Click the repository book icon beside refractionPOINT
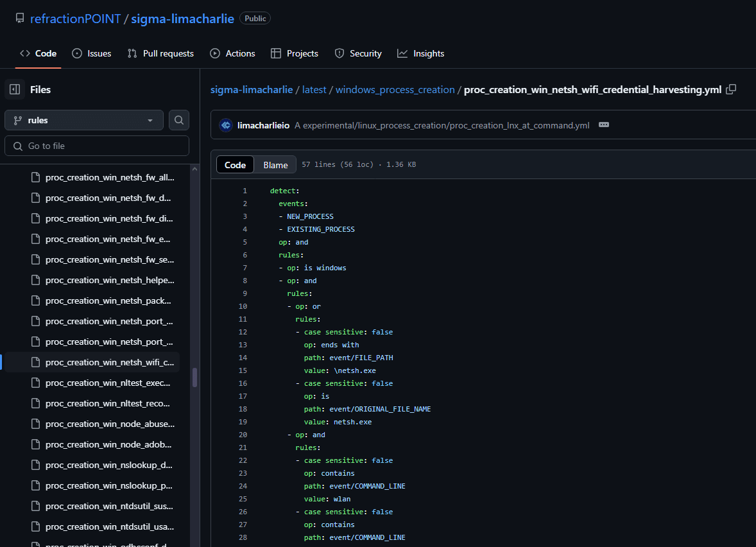 click(20, 18)
